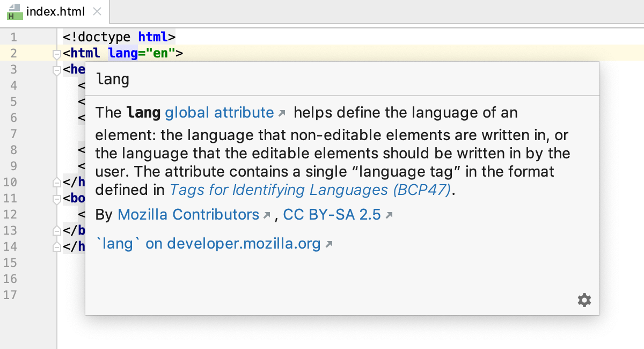This screenshot has width=644, height=349.
Task: Click line number 5 in the gutter
Action: (x=13, y=101)
